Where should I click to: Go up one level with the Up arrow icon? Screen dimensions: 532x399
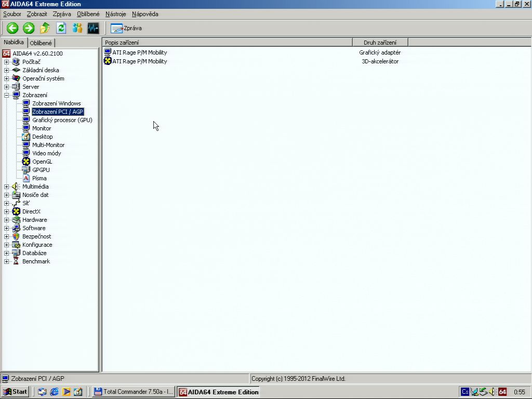click(45, 28)
